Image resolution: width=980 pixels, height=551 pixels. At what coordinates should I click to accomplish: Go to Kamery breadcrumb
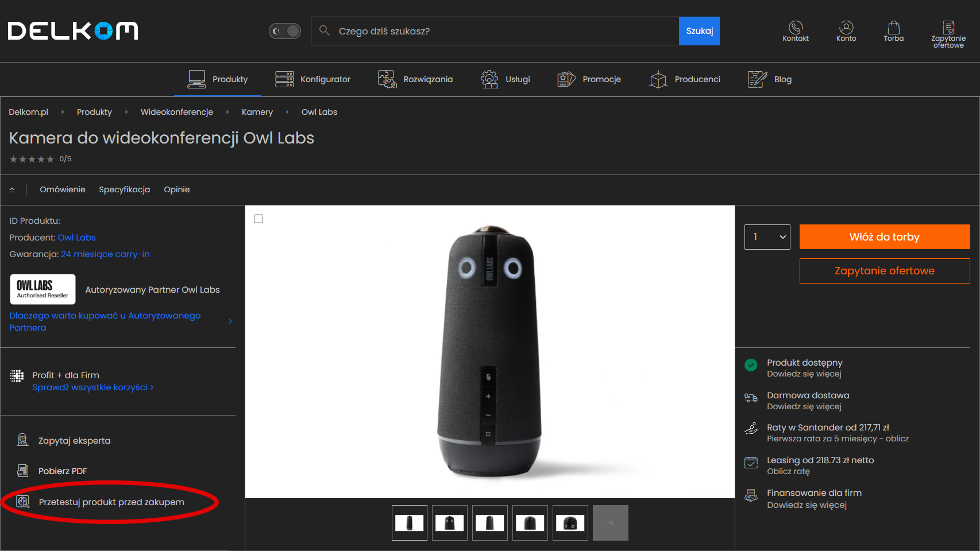257,112
